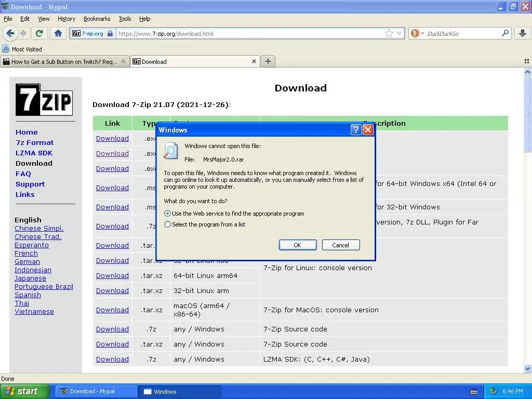Switch language to German
Image resolution: width=532 pixels, height=399 pixels.
click(27, 262)
